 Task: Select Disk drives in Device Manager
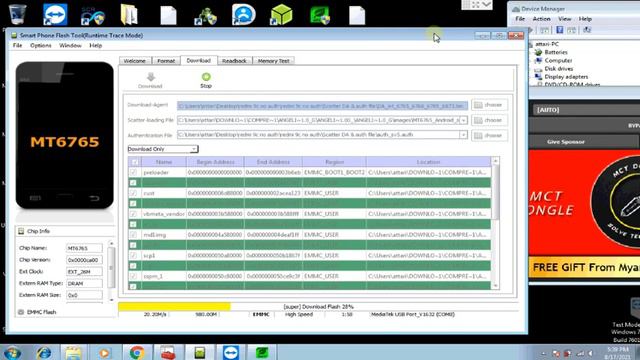coord(558,69)
